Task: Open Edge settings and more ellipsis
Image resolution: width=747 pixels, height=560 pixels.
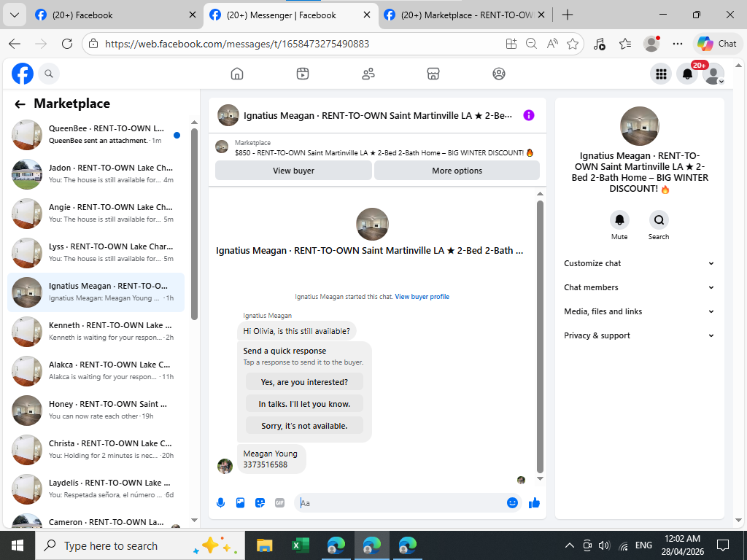Action: pyautogui.click(x=678, y=44)
